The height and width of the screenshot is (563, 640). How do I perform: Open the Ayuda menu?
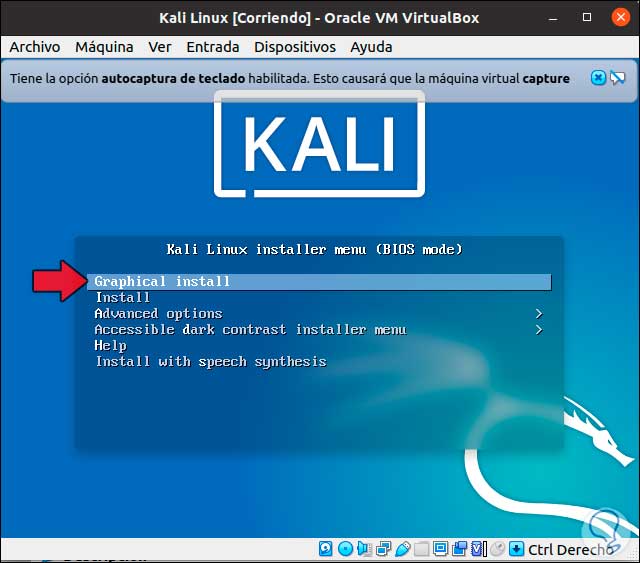(371, 47)
